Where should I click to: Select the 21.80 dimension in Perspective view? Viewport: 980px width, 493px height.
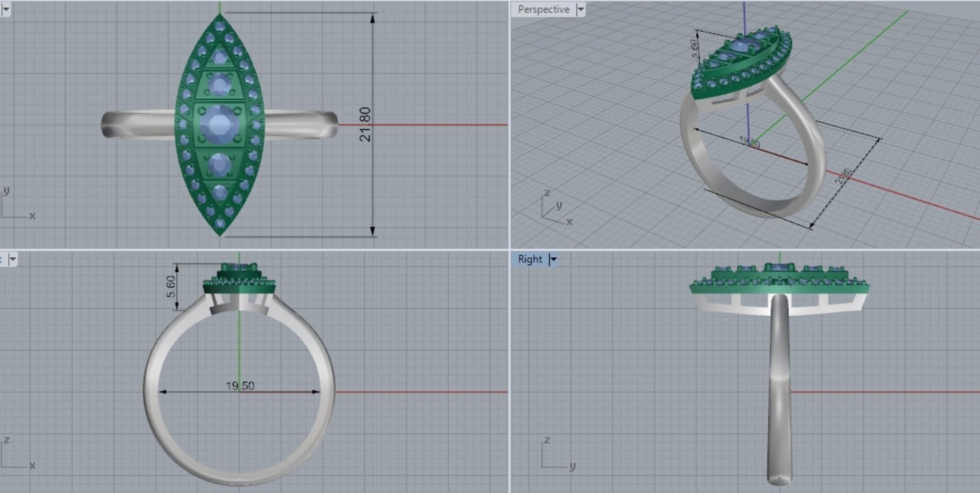844,176
